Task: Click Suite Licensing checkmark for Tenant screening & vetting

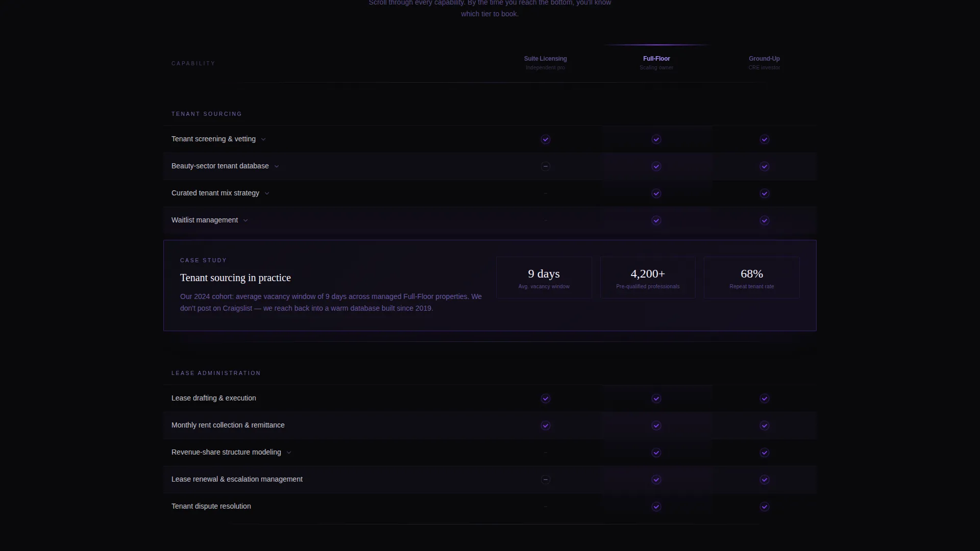Action: [x=546, y=139]
